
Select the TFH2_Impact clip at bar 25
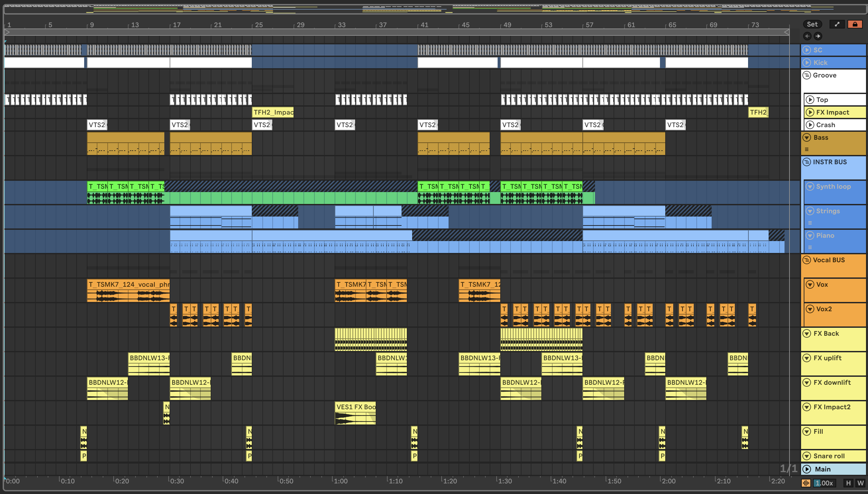pos(273,112)
